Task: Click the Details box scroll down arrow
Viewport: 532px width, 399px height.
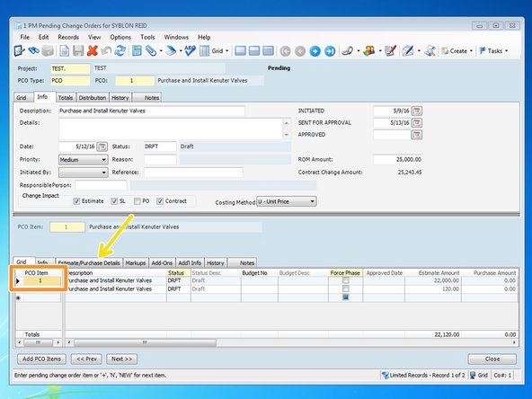Action: (x=287, y=135)
